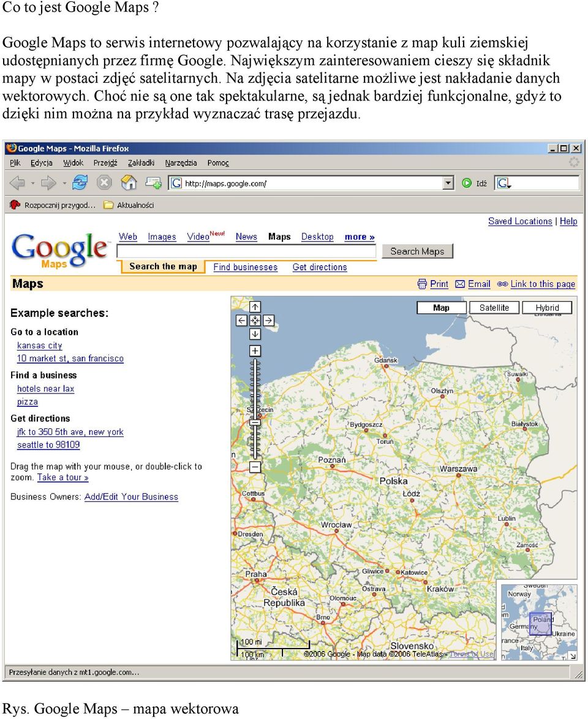Open the Widok menu
The height and width of the screenshot is (719, 588).
pos(73,163)
